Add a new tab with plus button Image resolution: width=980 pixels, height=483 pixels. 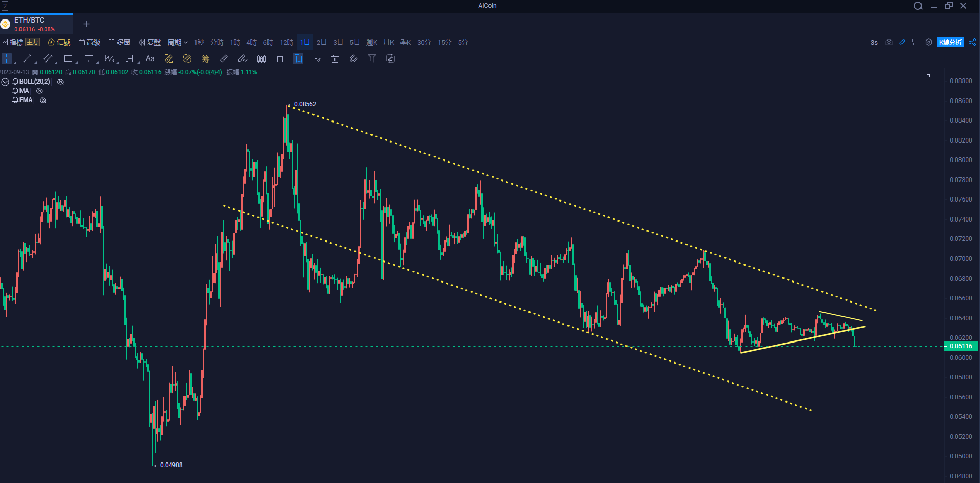(x=86, y=24)
